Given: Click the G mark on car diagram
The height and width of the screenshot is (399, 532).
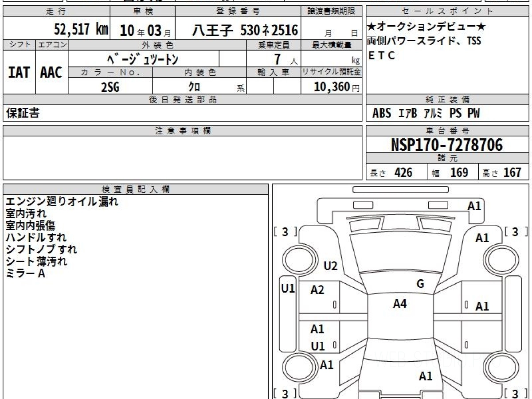Looking at the screenshot, I should coord(420,284).
